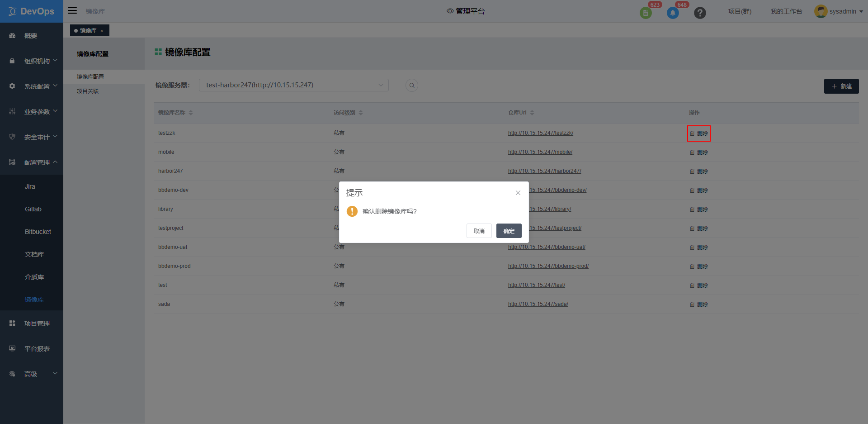This screenshot has height=424, width=868.
Task: Delete the harbor247 repository
Action: pyautogui.click(x=699, y=172)
